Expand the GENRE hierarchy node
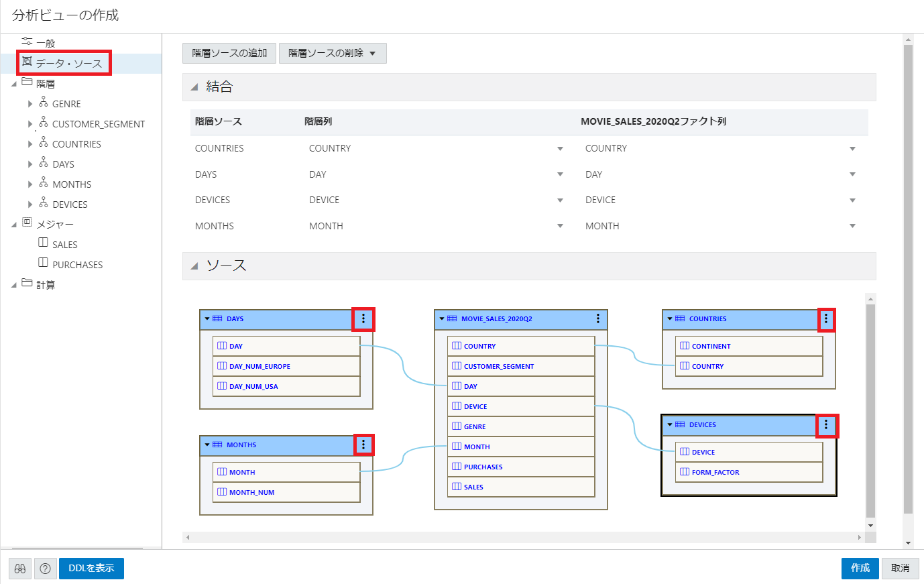924x584 pixels. [x=30, y=104]
